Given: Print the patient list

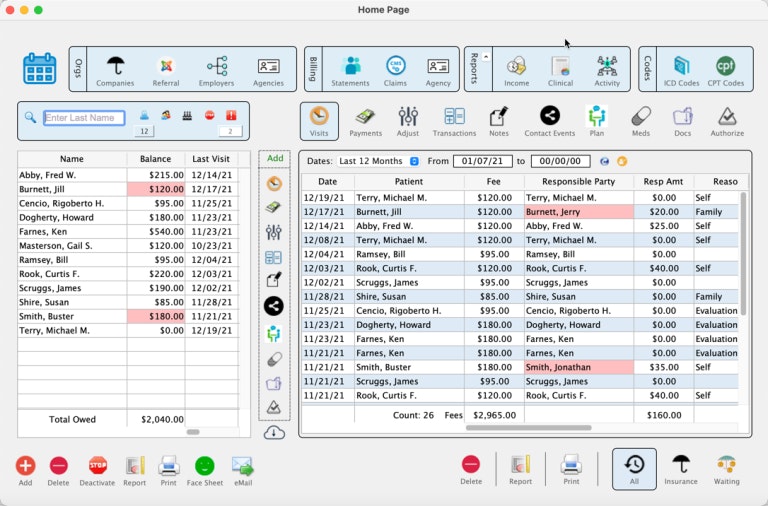Looking at the screenshot, I should (168, 471).
